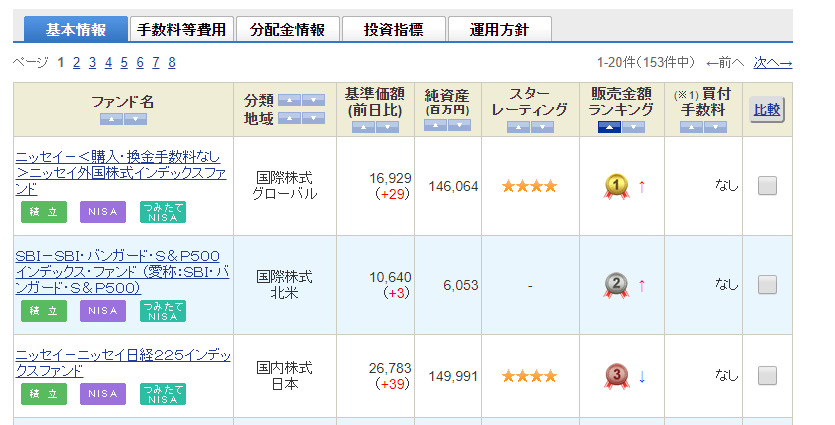Sort 基準価額 ascending arrow
The height and width of the screenshot is (425, 835).
363,127
